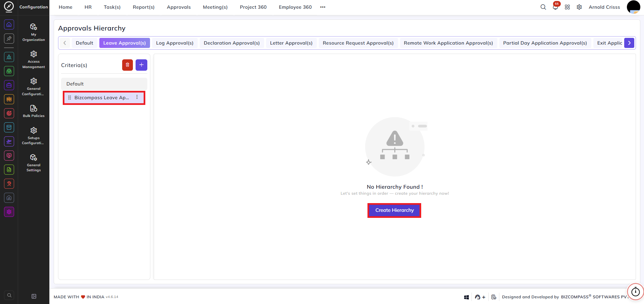Screen dimensions: 644x304
Task: Open the green document-pulse module icon
Action: tap(9, 170)
